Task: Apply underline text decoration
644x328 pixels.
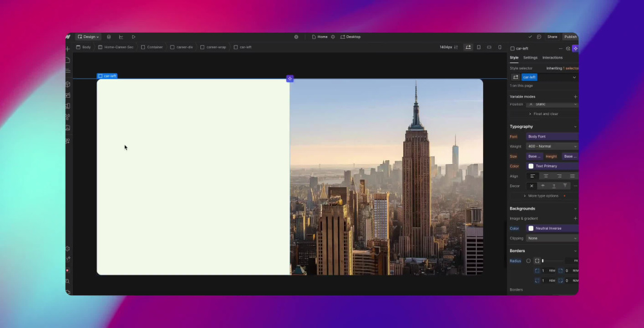Action: tap(554, 186)
